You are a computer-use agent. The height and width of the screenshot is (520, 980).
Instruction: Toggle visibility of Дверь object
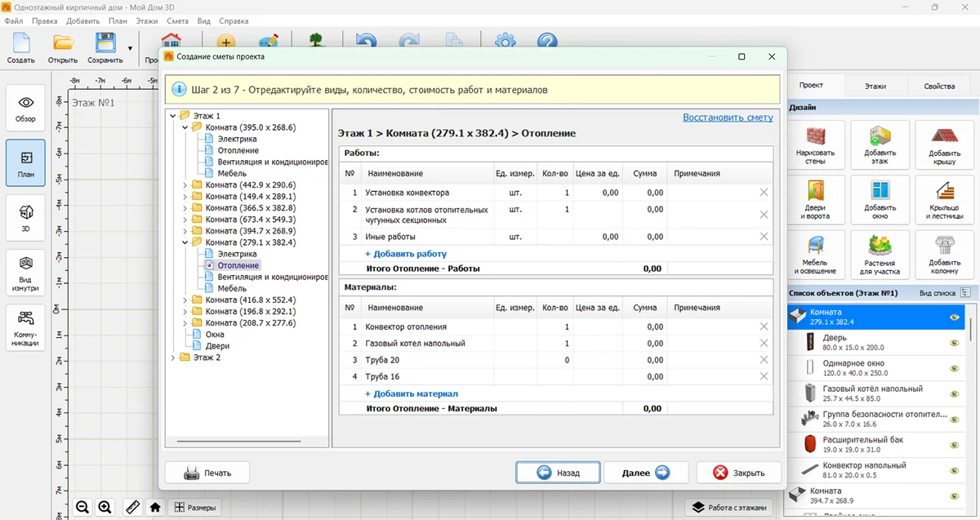(x=954, y=343)
